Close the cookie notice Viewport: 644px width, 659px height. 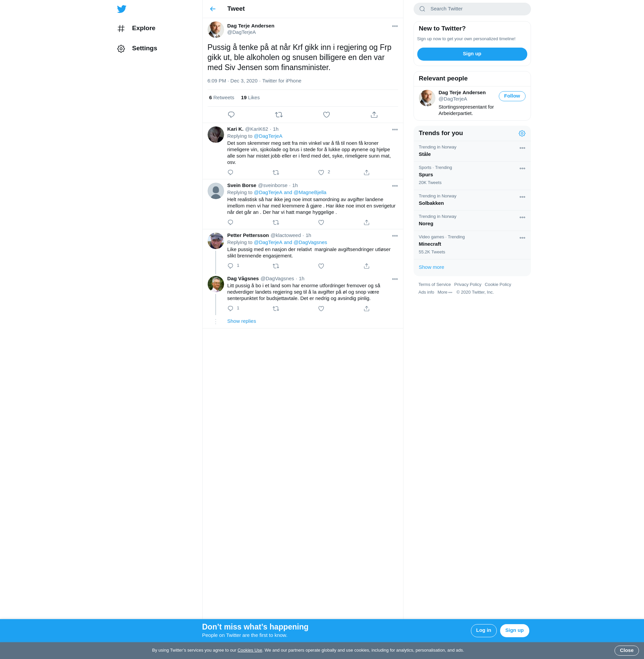coord(627,651)
